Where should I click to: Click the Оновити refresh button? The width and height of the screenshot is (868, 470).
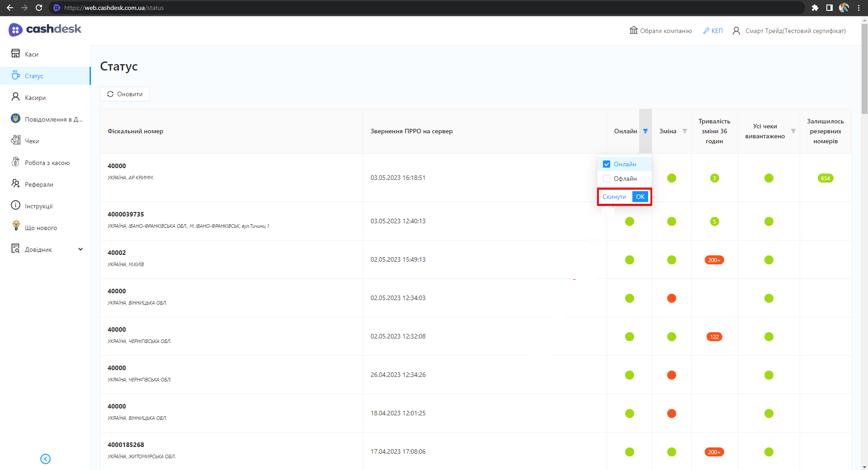(x=125, y=94)
